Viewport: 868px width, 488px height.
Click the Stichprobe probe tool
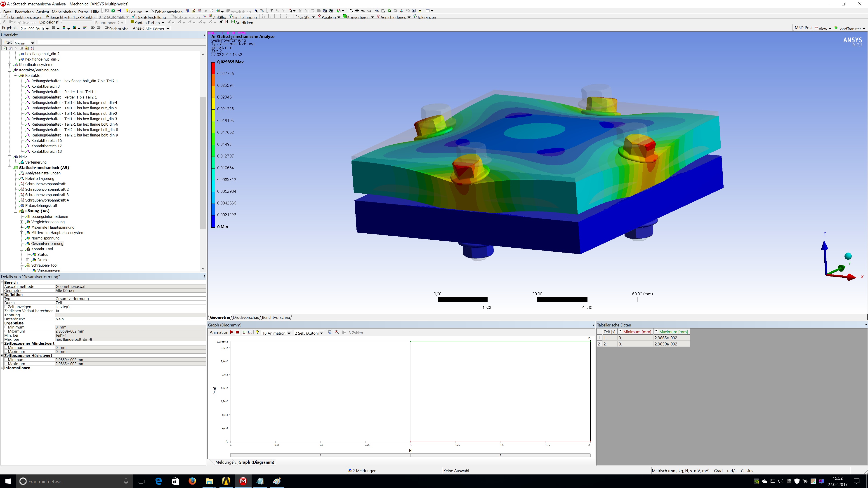pyautogui.click(x=117, y=29)
